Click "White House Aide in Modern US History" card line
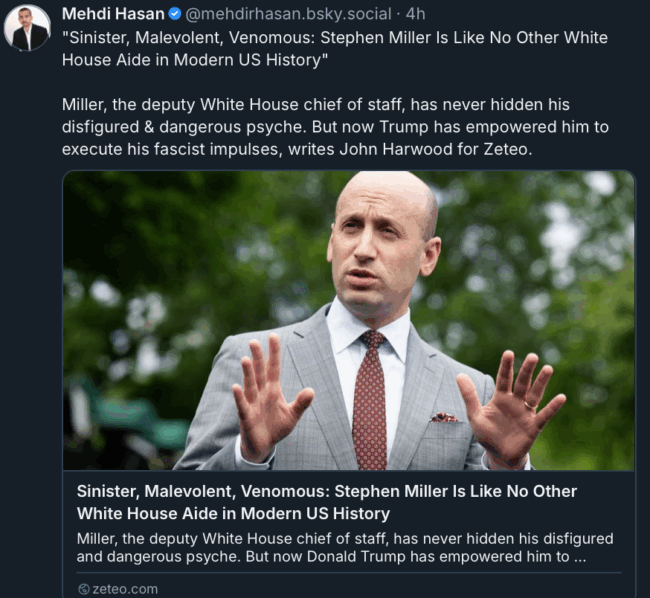 233,514
